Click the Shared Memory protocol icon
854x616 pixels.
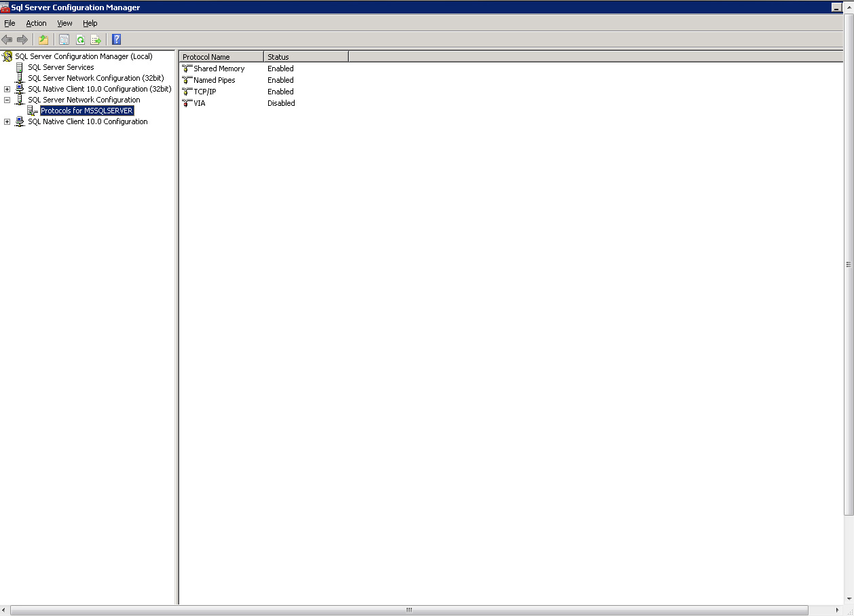pyautogui.click(x=187, y=69)
